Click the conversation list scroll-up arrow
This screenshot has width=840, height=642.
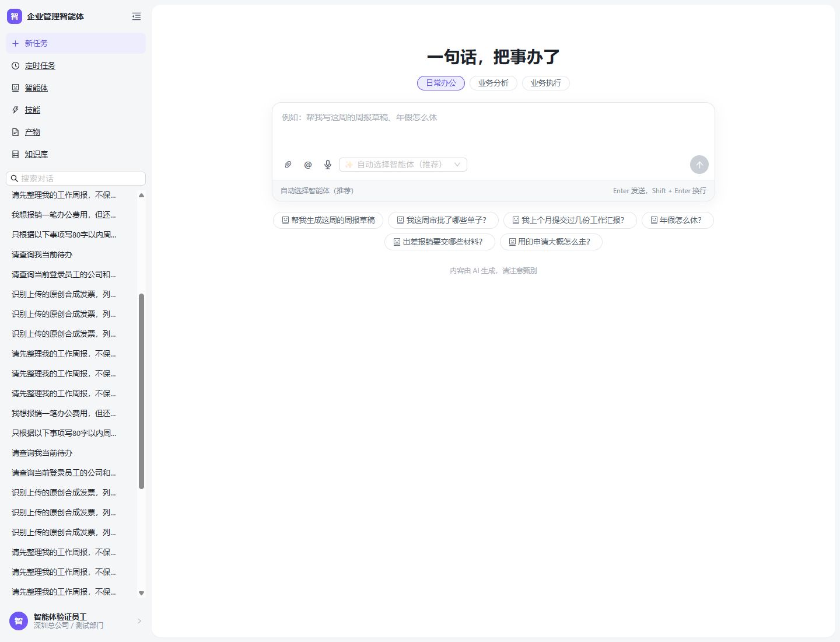(x=141, y=195)
